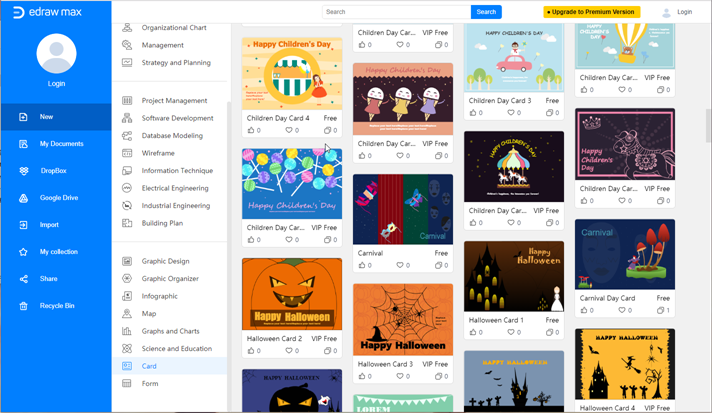
Task: Click the blue Search button
Action: 486,12
